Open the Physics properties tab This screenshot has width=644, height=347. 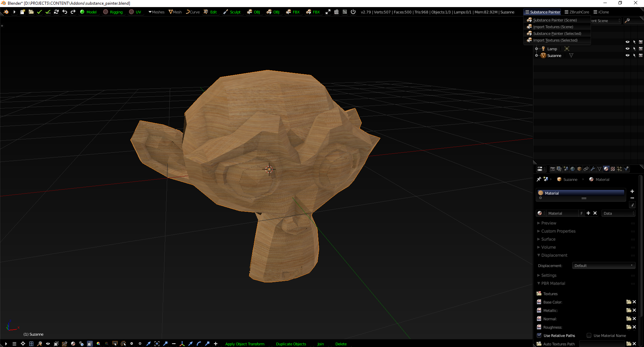click(x=626, y=169)
